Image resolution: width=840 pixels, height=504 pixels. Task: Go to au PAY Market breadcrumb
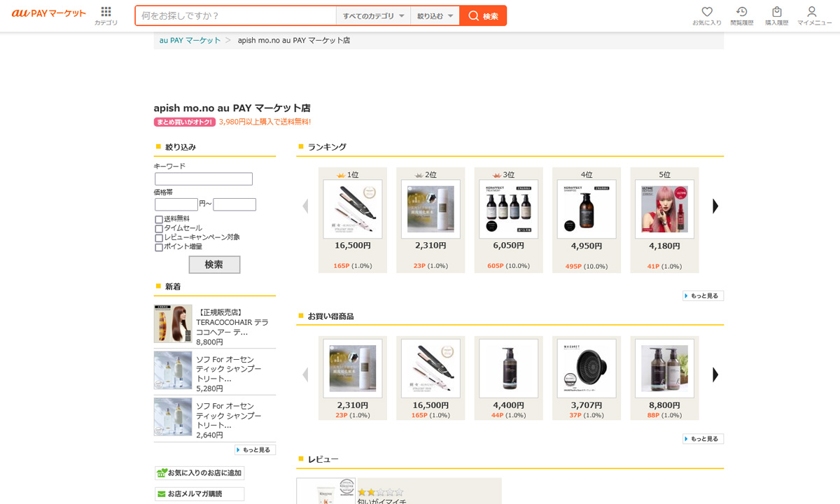(x=190, y=41)
